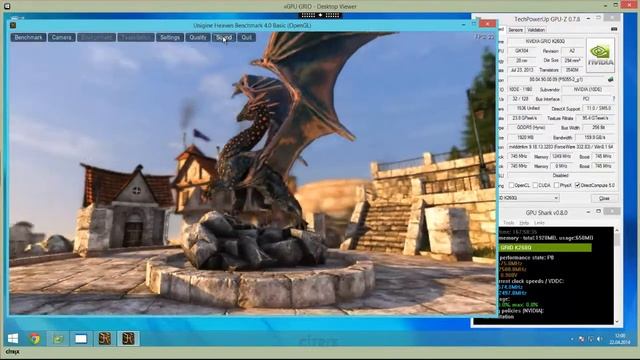Viewport: 640px width, 360px height.
Task: Click the Benchmark button in Heaven
Action: pos(28,38)
